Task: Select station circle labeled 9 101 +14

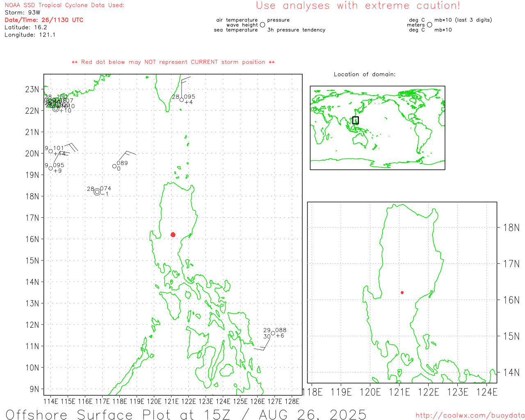Action: click(x=50, y=151)
